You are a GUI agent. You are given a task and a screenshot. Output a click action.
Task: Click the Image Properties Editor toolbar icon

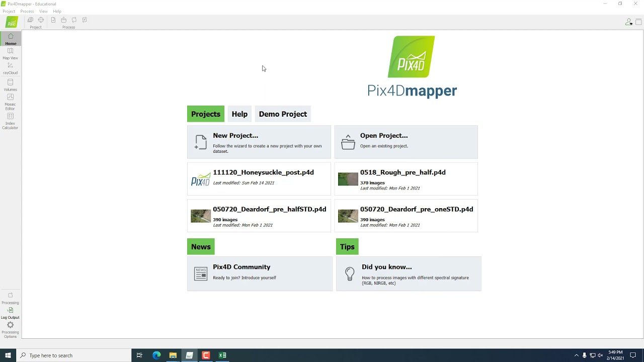[30, 20]
